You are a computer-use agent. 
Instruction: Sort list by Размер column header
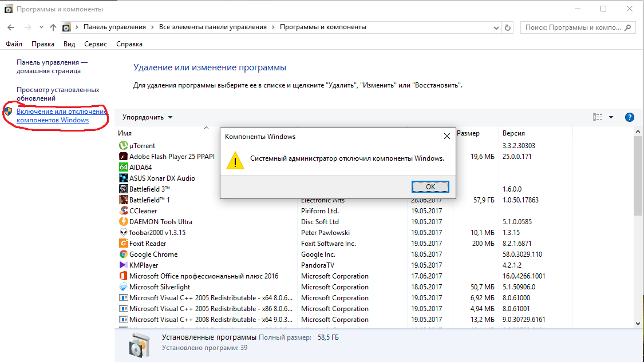(468, 133)
